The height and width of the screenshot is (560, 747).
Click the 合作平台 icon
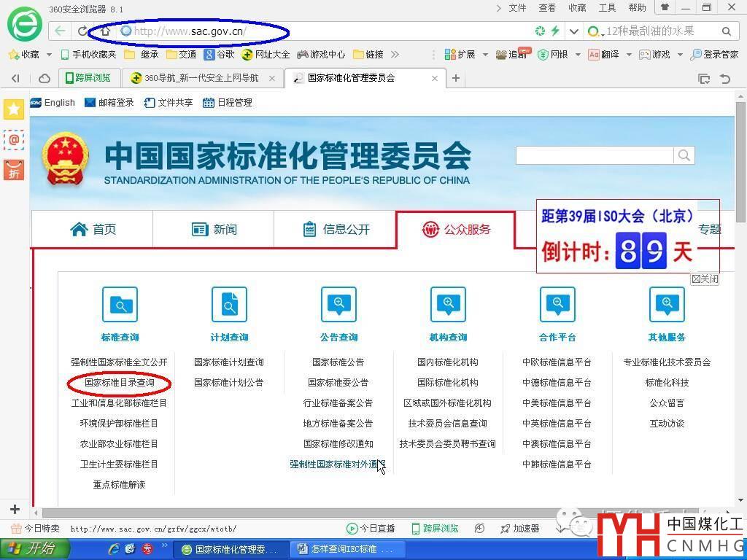[557, 305]
